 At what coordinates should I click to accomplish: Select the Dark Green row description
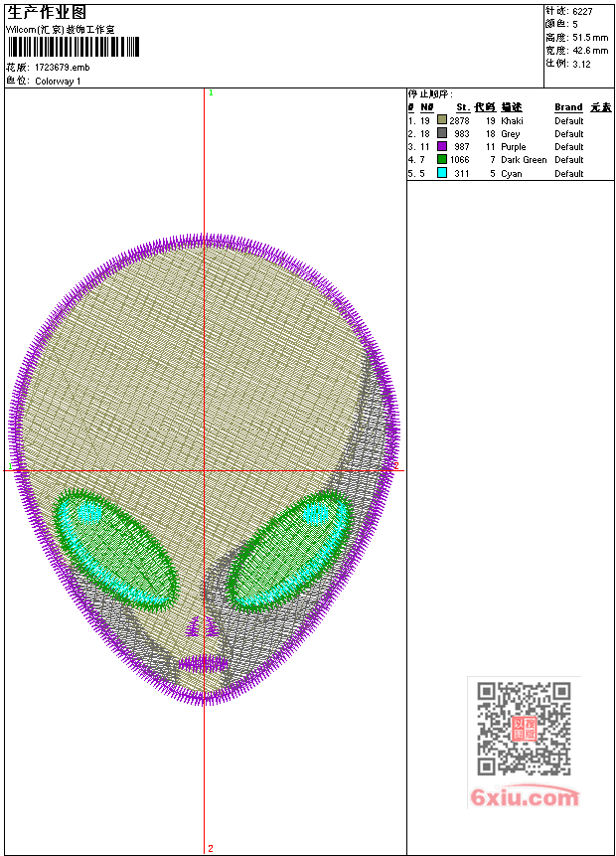(x=524, y=160)
